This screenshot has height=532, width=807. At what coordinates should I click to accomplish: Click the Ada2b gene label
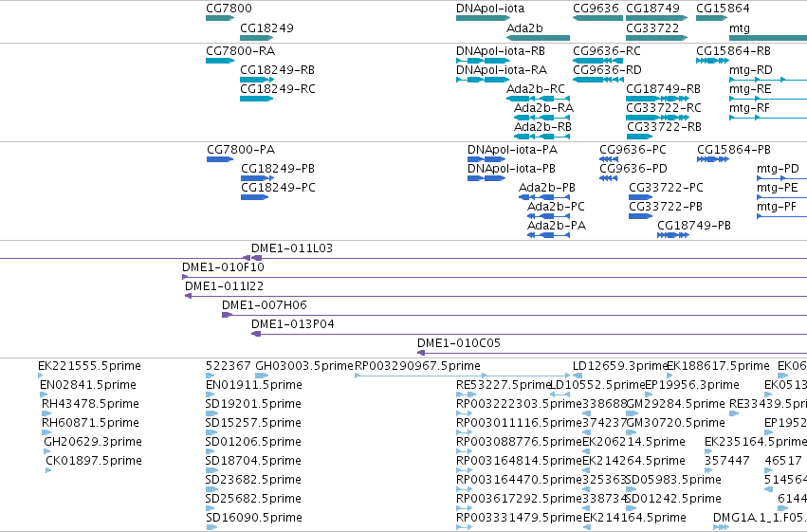pyautogui.click(x=524, y=28)
